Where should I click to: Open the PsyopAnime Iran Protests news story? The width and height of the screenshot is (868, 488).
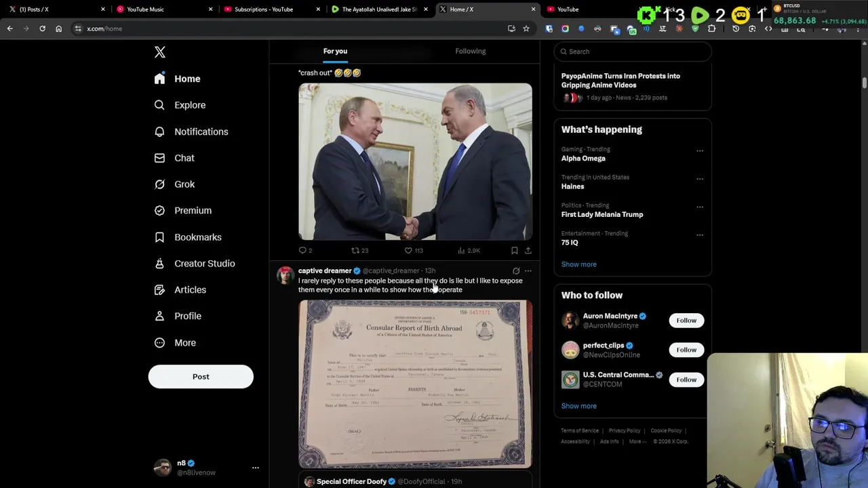(x=620, y=81)
